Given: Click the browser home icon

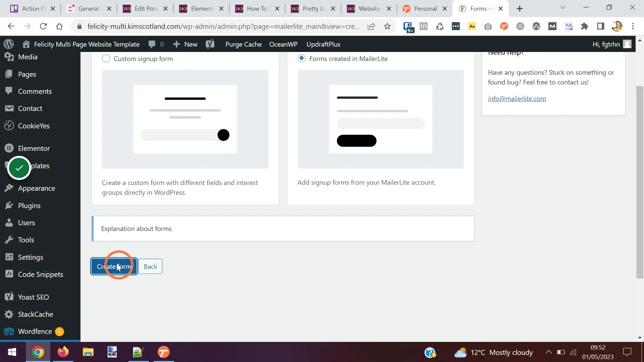Looking at the screenshot, I should 59,26.
